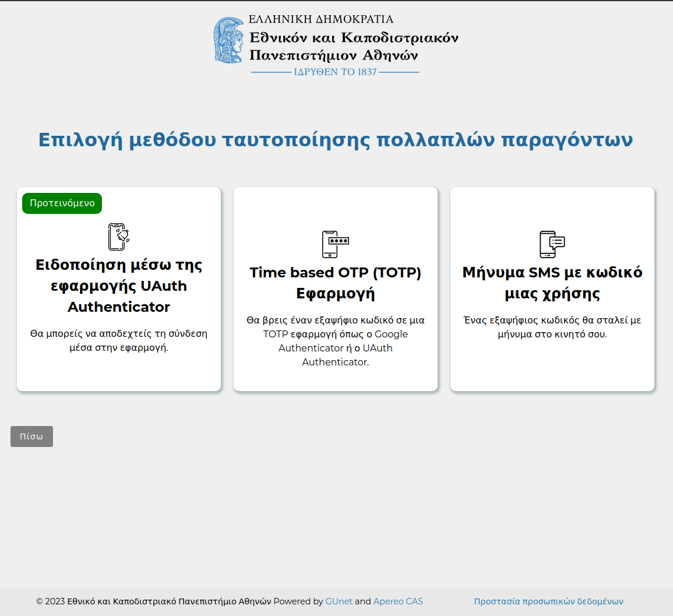673x616 pixels.
Task: Click the SMS chat bubble phone icon
Action: 552,244
